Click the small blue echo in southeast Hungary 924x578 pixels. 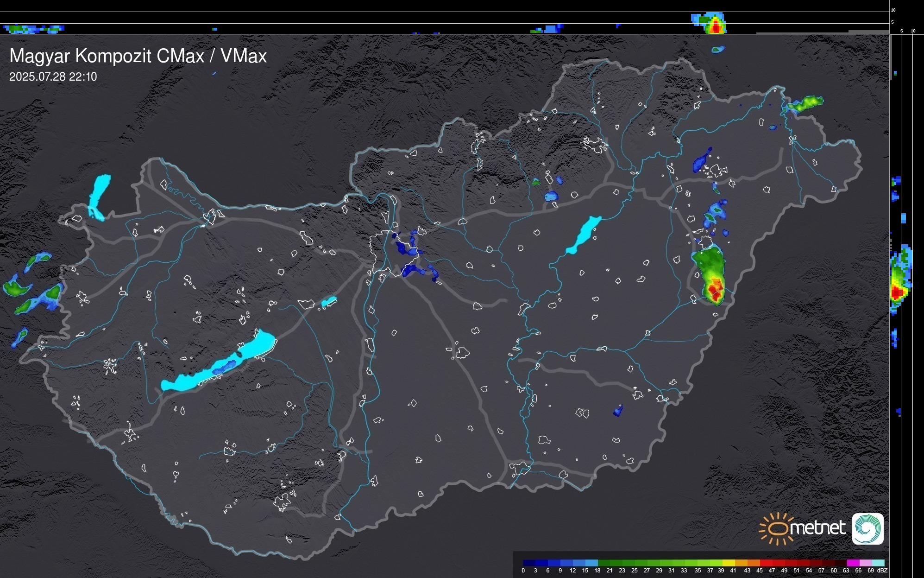(x=618, y=411)
